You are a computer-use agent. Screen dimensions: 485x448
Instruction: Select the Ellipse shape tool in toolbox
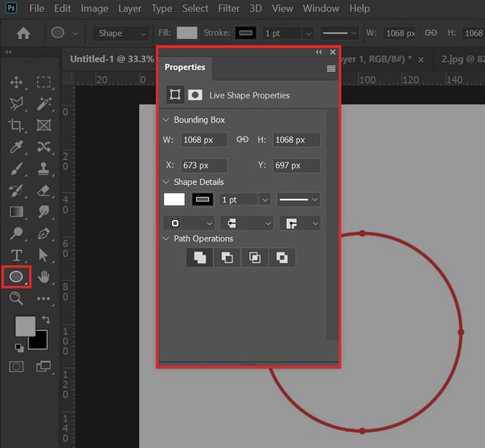coord(16,277)
